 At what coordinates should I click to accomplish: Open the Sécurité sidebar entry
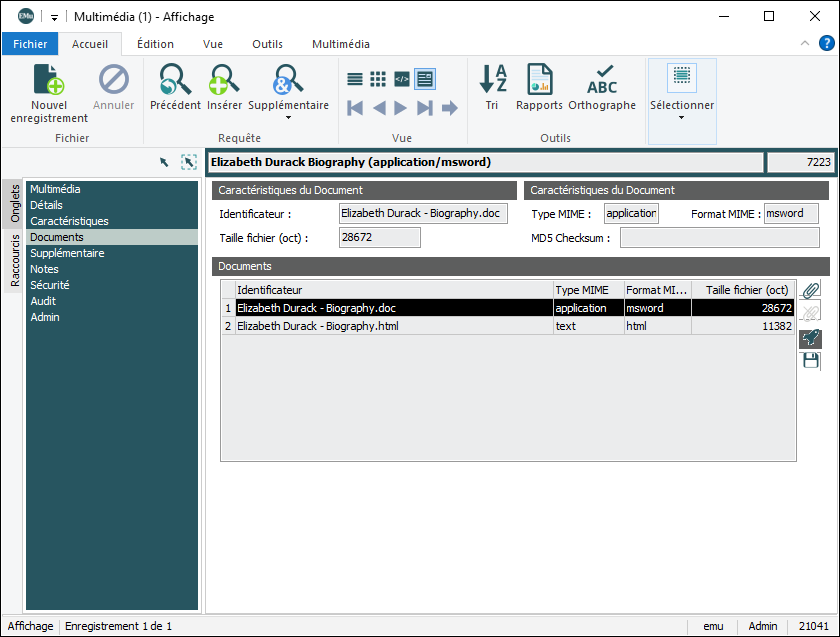tap(49, 285)
